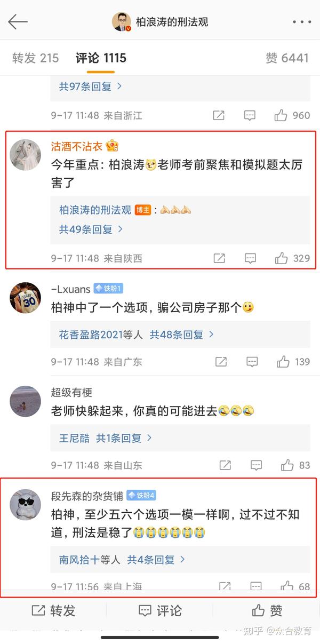Open 柏浪涛的刑法观 profile avatar in header
The width and height of the screenshot is (320, 644).
122,22
